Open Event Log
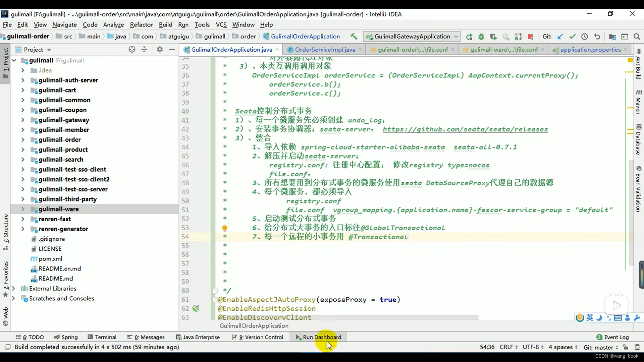The image size is (644, 362). 612,337
